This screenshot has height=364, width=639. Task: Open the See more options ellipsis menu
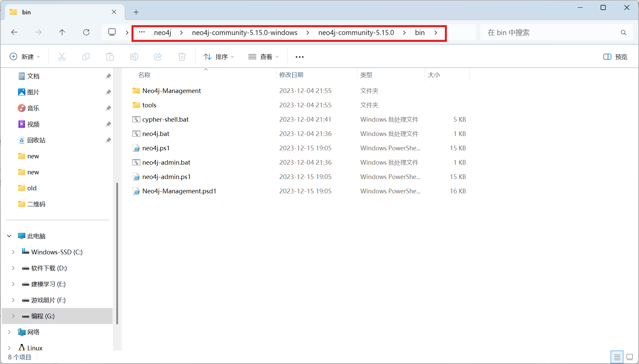click(x=300, y=57)
